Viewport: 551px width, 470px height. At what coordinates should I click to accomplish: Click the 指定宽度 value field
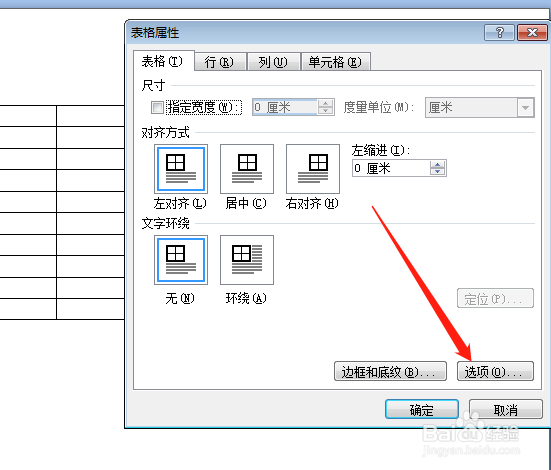pos(285,107)
